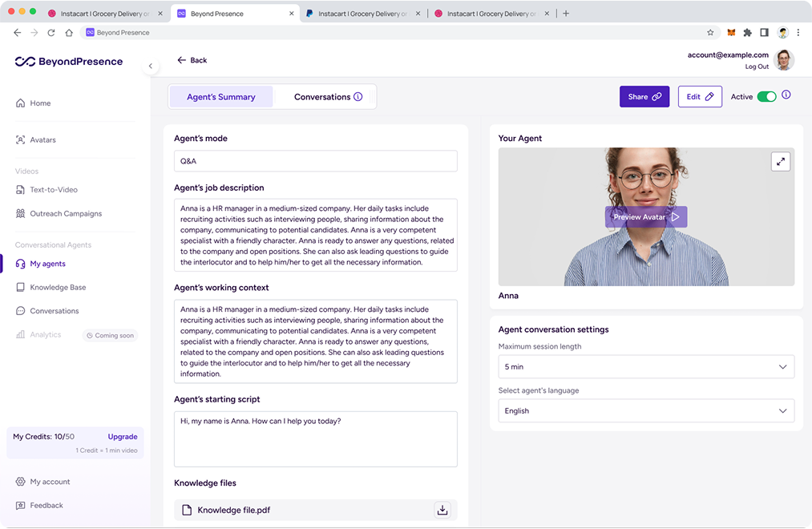Go Back with the arrow link
Screen dimensions: 812x529
(192, 60)
